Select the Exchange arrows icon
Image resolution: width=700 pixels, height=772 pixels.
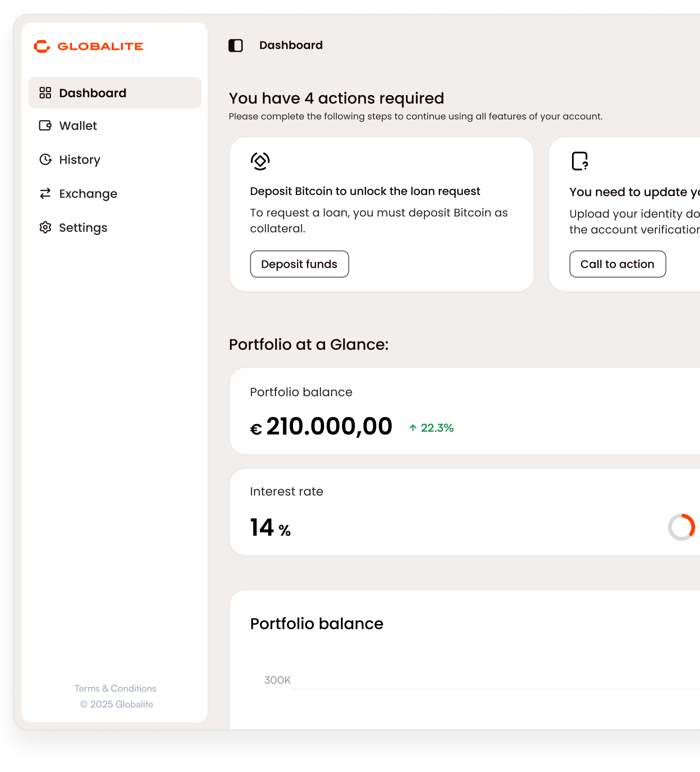[45, 194]
